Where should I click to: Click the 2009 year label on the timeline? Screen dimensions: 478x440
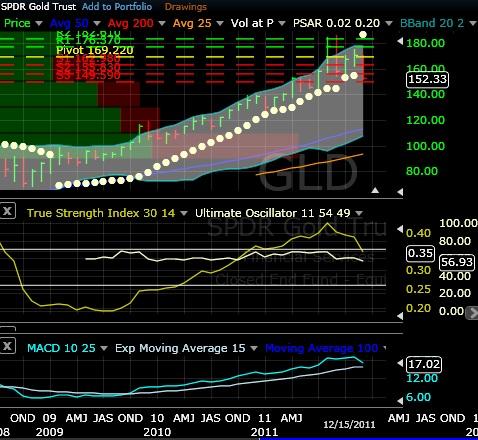click(49, 432)
